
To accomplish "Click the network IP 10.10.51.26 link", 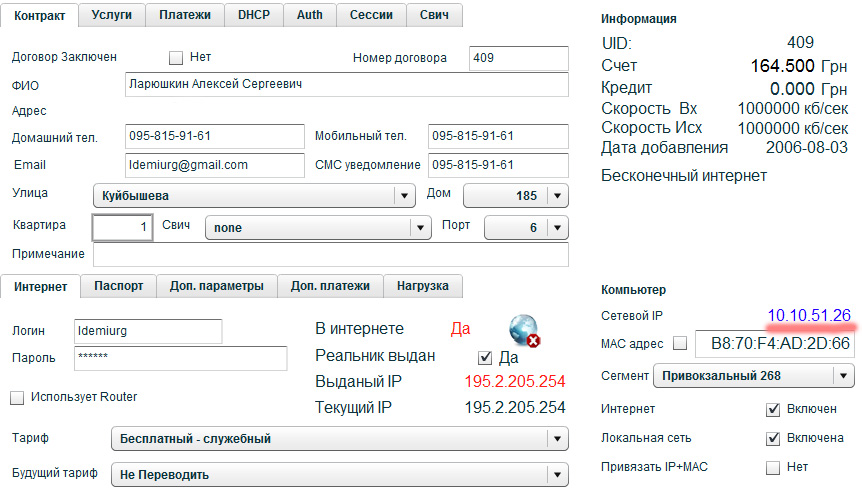I will pos(808,315).
